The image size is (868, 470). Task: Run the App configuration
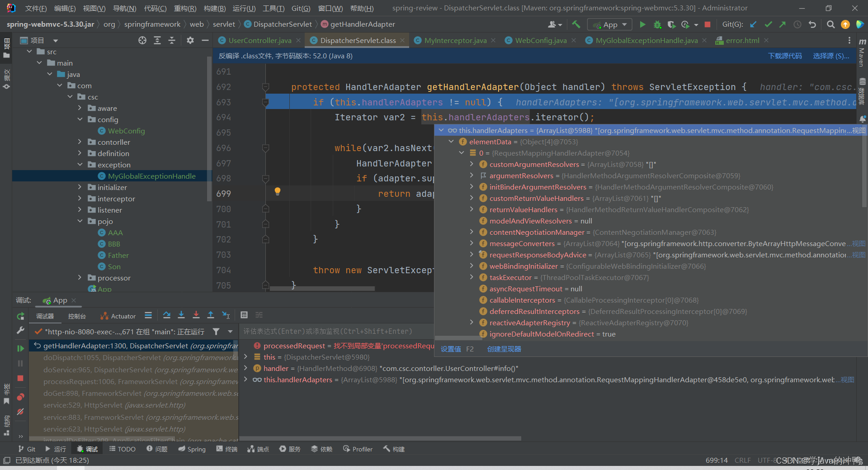[x=642, y=24]
